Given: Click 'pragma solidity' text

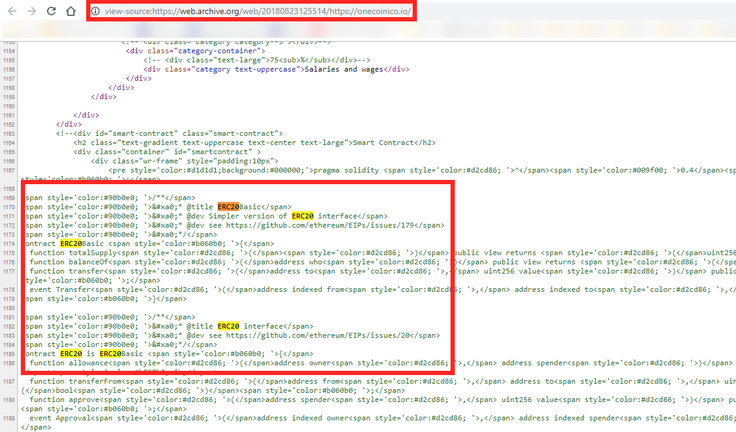Looking at the screenshot, I should pyautogui.click(x=345, y=170).
